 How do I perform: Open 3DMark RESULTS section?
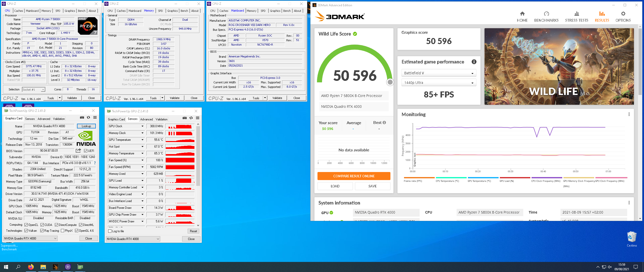coord(602,17)
